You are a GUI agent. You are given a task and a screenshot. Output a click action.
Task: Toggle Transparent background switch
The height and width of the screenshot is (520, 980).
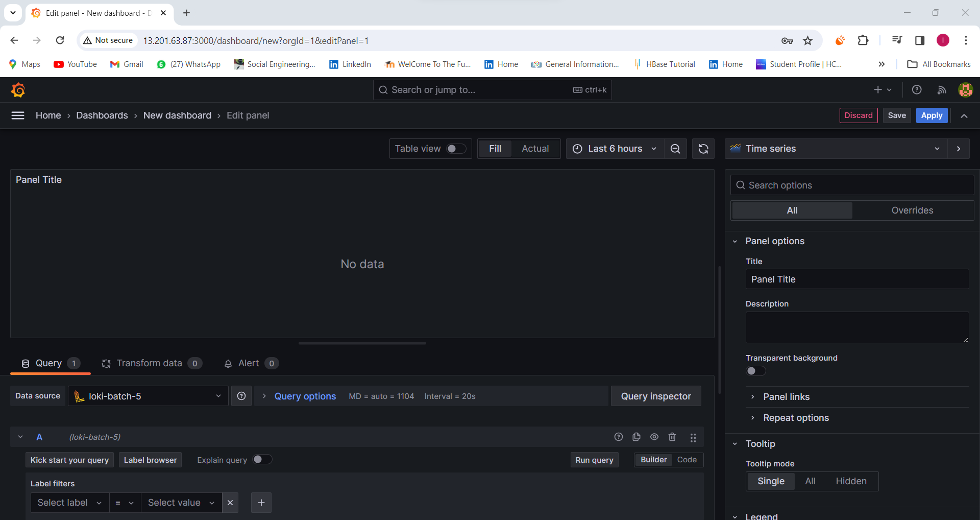click(756, 371)
